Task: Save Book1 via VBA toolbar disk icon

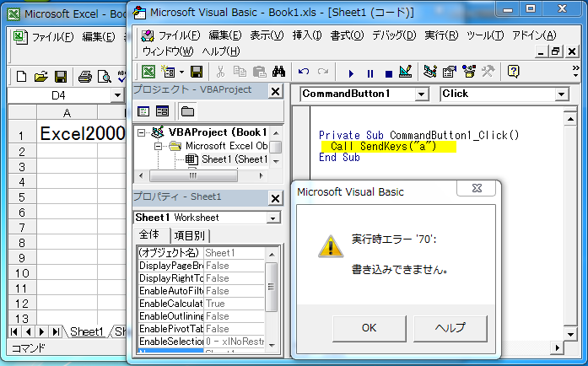Action: coord(197,71)
